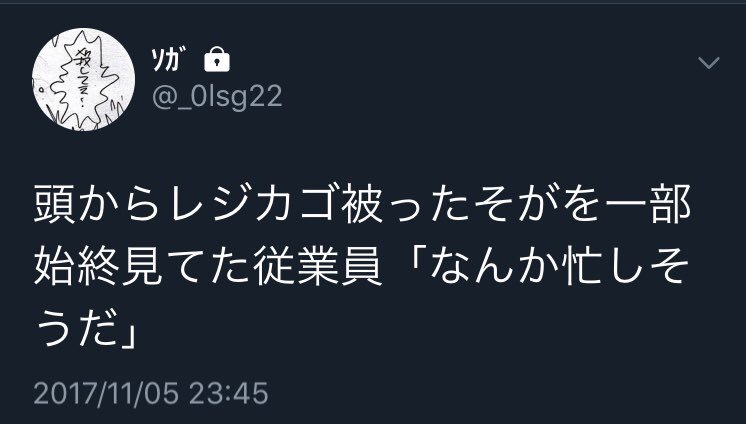The height and width of the screenshot is (424, 746).
Task: Tap the white lock badge next to ソガ
Action: (217, 59)
